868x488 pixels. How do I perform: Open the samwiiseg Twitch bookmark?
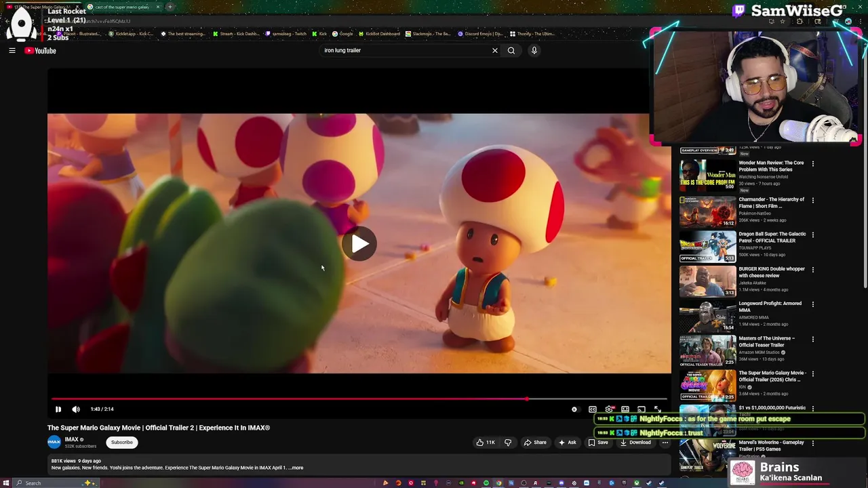pos(286,34)
